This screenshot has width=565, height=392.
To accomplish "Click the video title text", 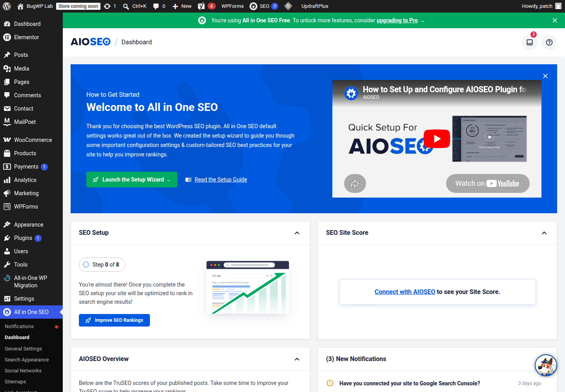I will (x=444, y=89).
